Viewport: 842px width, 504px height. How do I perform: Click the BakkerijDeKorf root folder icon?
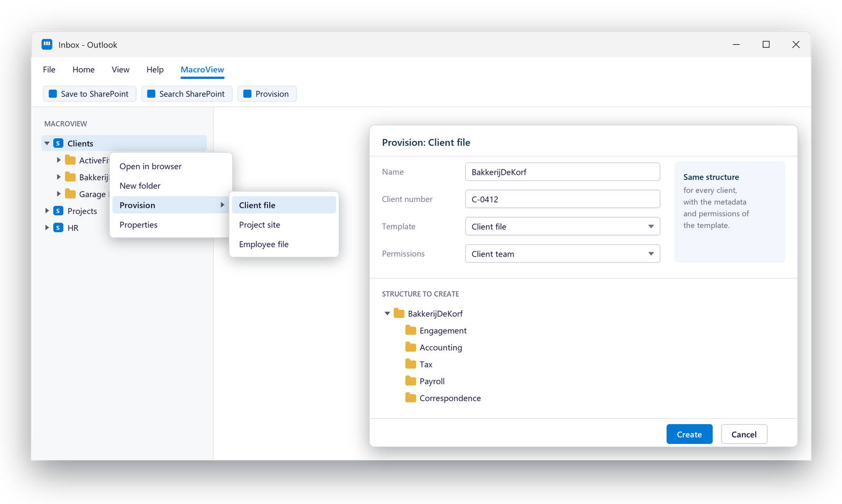click(399, 313)
